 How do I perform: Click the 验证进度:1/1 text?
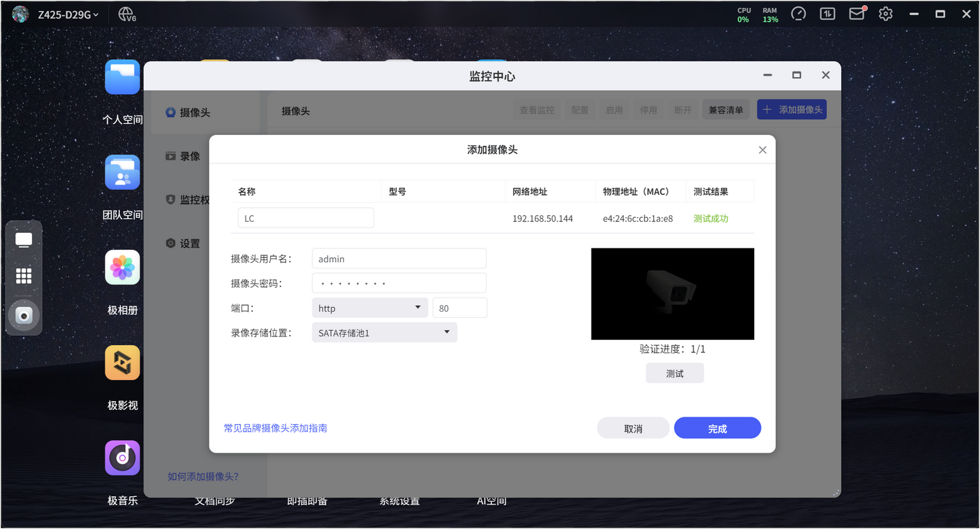(x=672, y=349)
